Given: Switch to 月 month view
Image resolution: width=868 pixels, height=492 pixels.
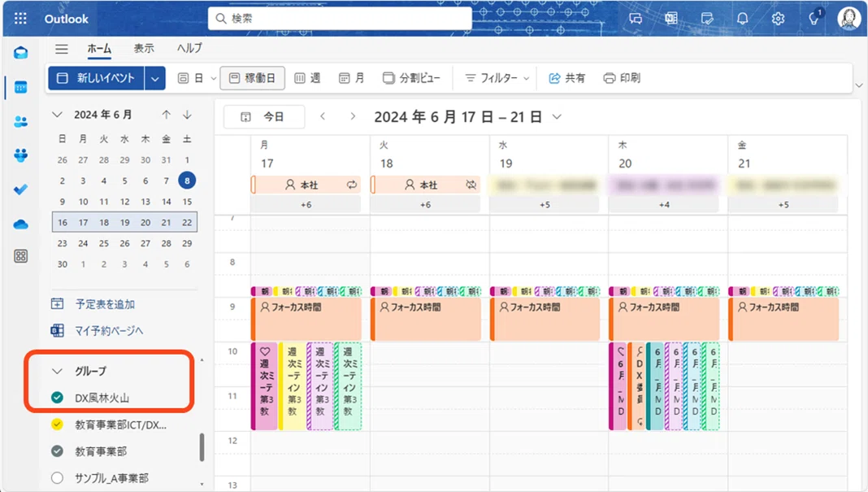Looking at the screenshot, I should click(352, 78).
